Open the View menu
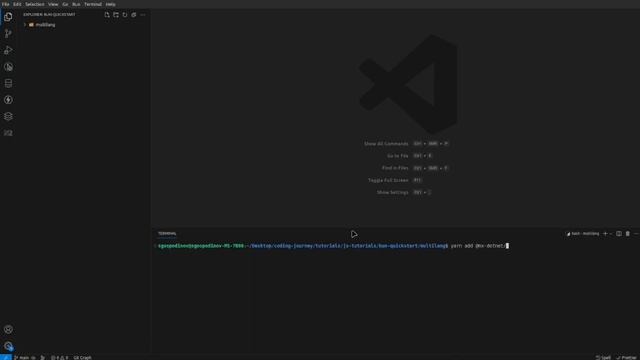 [53, 4]
